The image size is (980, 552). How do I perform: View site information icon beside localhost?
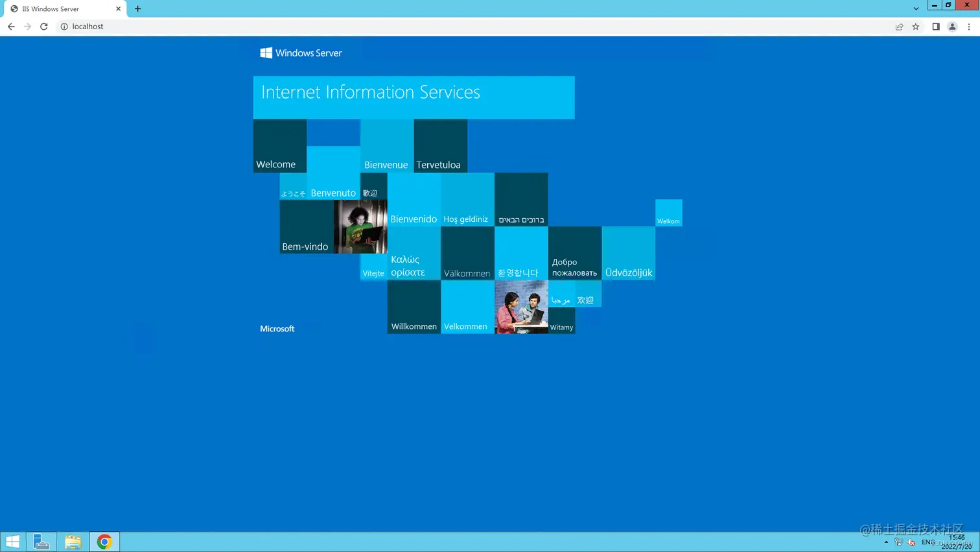[64, 27]
